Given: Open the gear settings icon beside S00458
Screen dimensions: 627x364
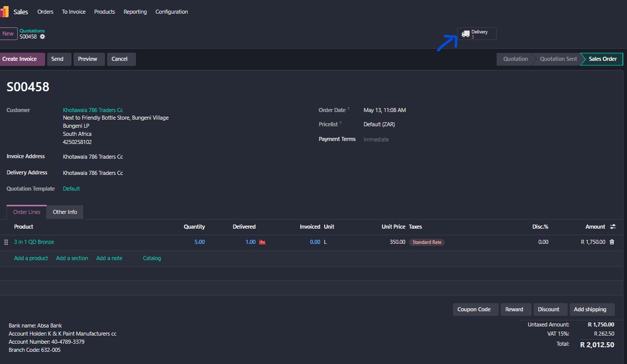Looking at the screenshot, I should [x=43, y=37].
